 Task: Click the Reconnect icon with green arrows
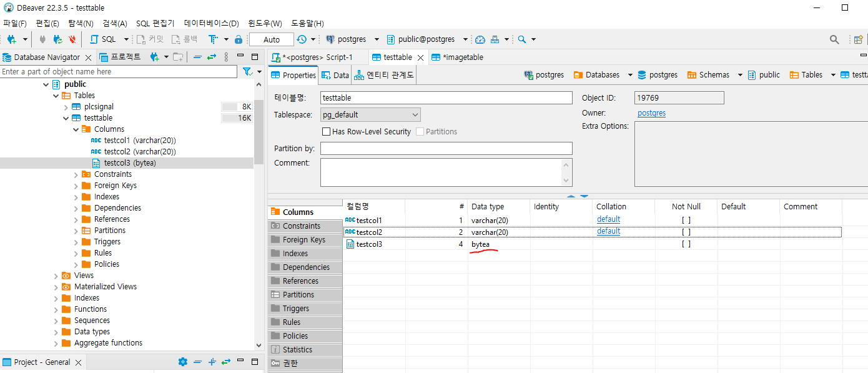tap(57, 39)
